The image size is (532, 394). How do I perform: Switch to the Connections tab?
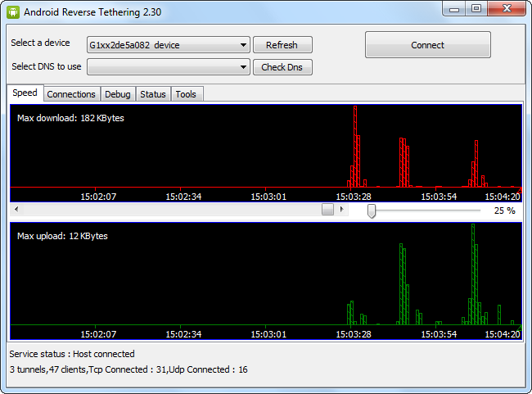[x=71, y=94]
